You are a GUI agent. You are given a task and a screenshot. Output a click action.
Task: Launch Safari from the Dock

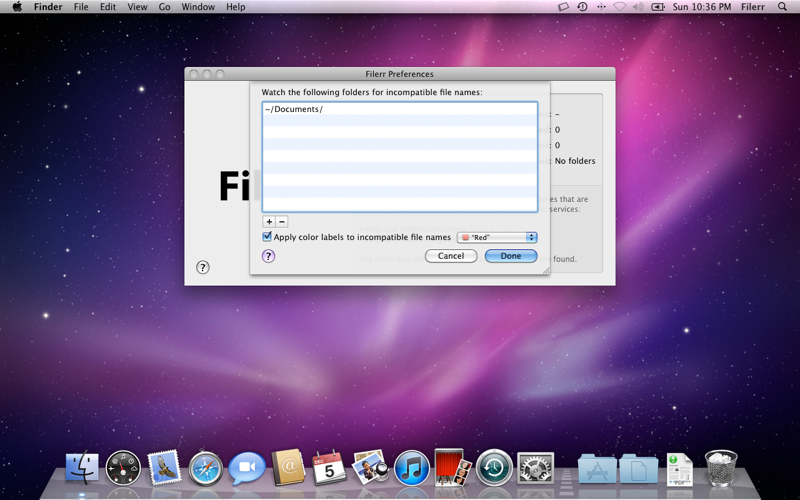tap(206, 468)
